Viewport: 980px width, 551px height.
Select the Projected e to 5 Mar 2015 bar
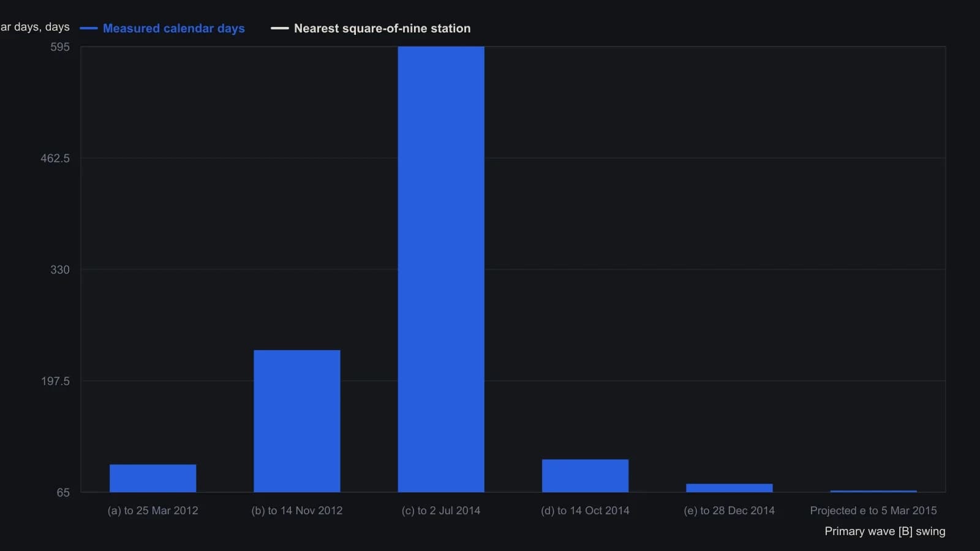coord(873,491)
